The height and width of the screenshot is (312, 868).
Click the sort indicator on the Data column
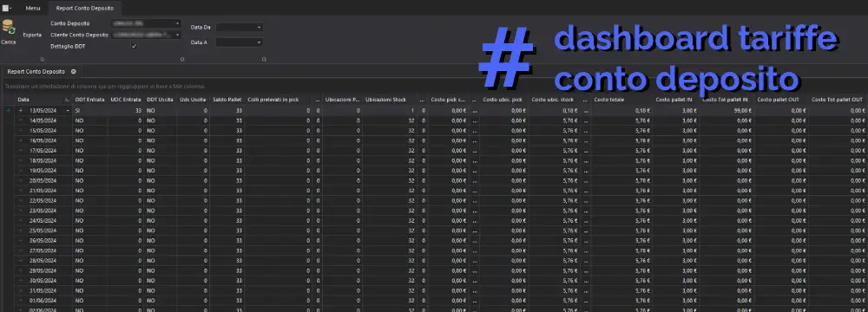67,100
